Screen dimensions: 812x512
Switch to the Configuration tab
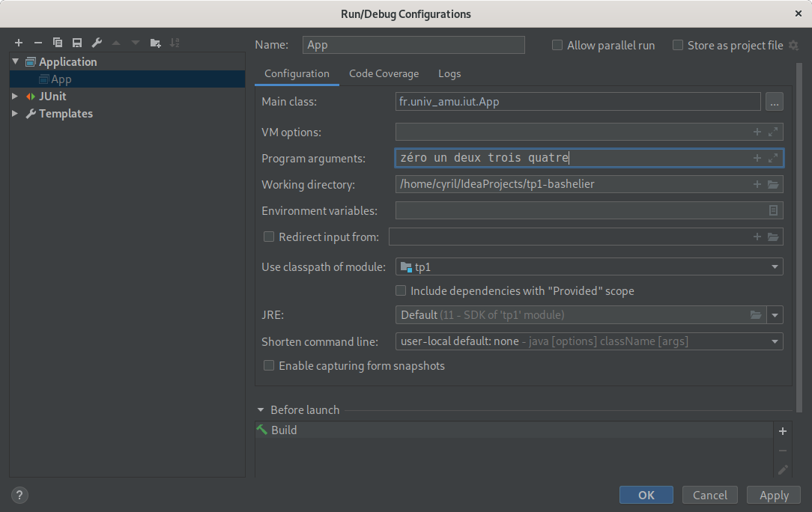297,74
